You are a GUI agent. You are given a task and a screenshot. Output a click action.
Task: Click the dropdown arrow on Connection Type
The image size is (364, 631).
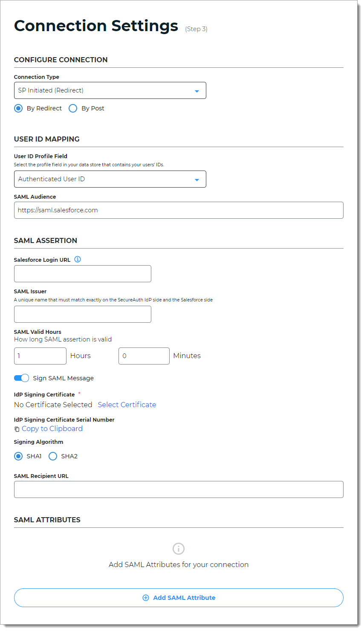pyautogui.click(x=197, y=90)
